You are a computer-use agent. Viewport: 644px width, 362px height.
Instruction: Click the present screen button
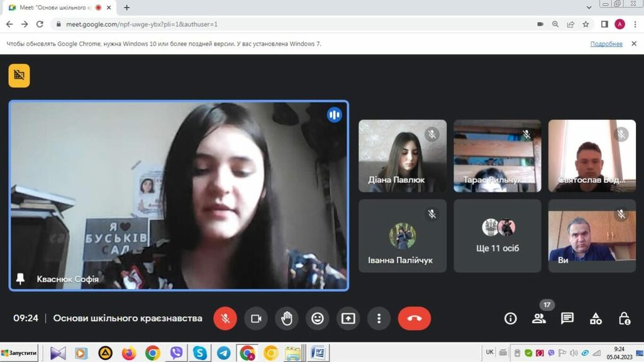click(348, 319)
